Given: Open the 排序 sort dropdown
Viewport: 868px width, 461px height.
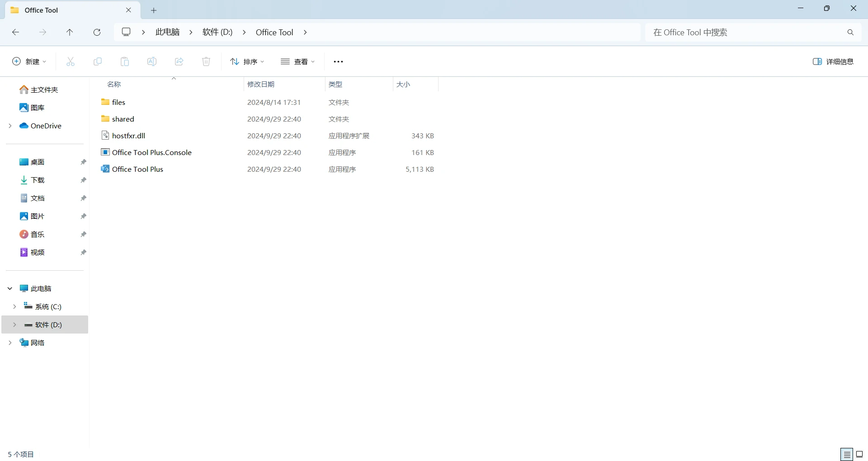Looking at the screenshot, I should pos(247,61).
